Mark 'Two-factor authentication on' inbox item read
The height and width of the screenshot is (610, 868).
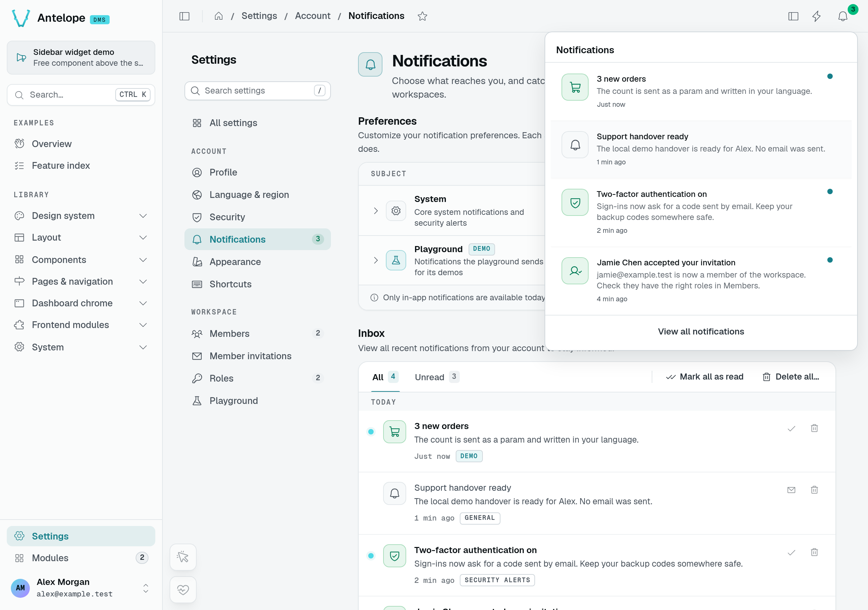coord(791,552)
